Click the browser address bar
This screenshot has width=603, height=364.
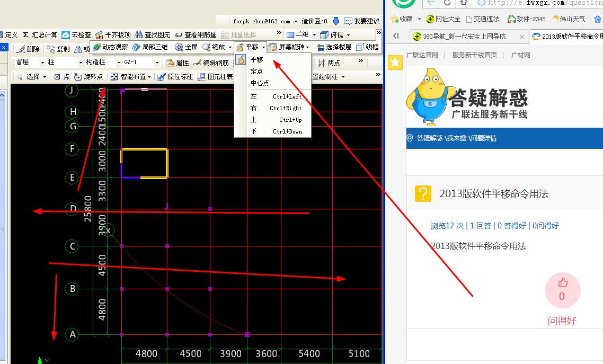point(539,3)
